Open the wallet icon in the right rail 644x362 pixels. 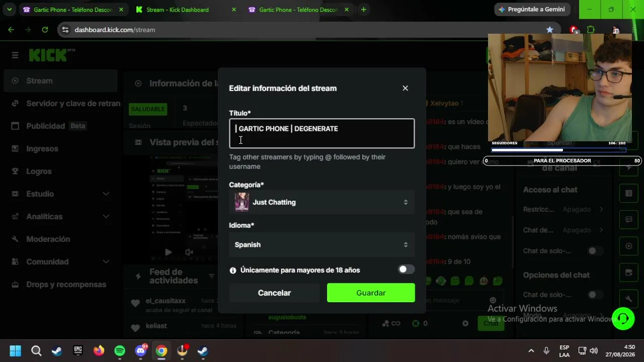628,273
